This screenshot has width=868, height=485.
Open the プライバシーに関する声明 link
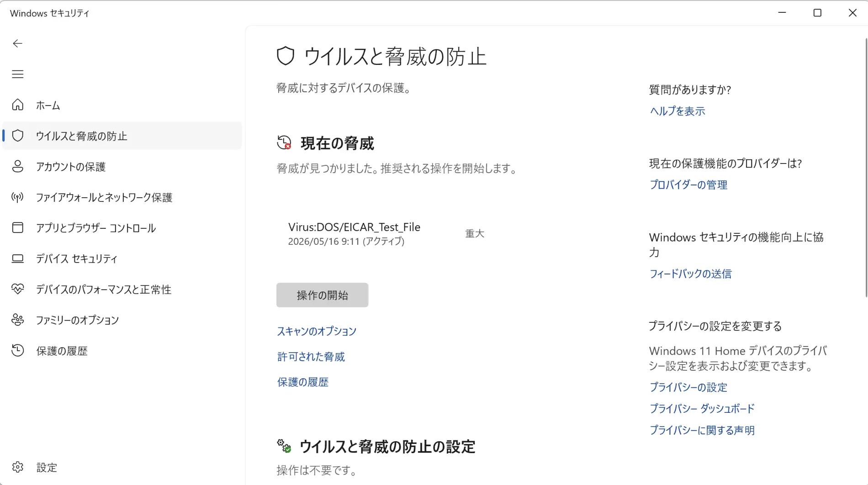point(702,430)
